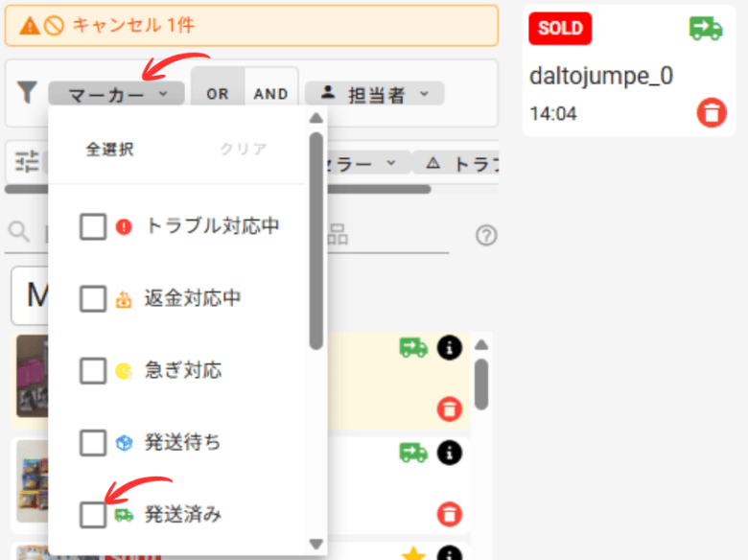Click the SOLD badge on daltojumpe_0 card
The width and height of the screenshot is (748, 560).
(560, 29)
